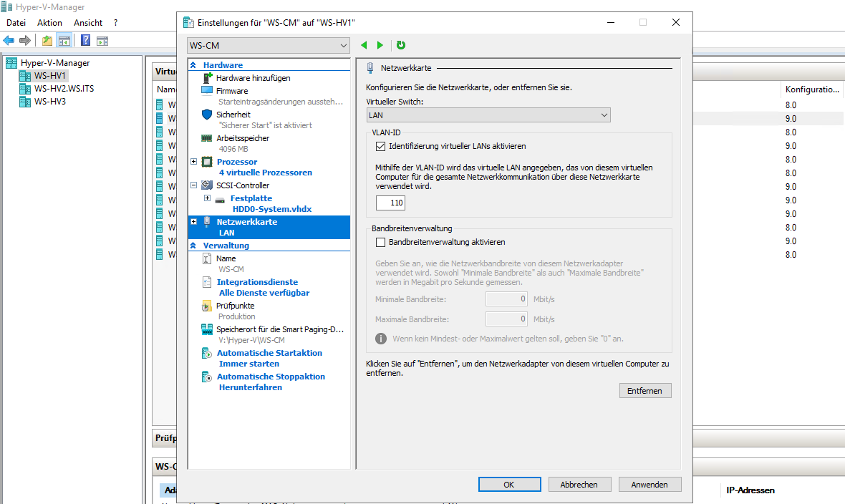Click the Konfiguratio... column header
This screenshot has height=504, width=845.
point(811,89)
